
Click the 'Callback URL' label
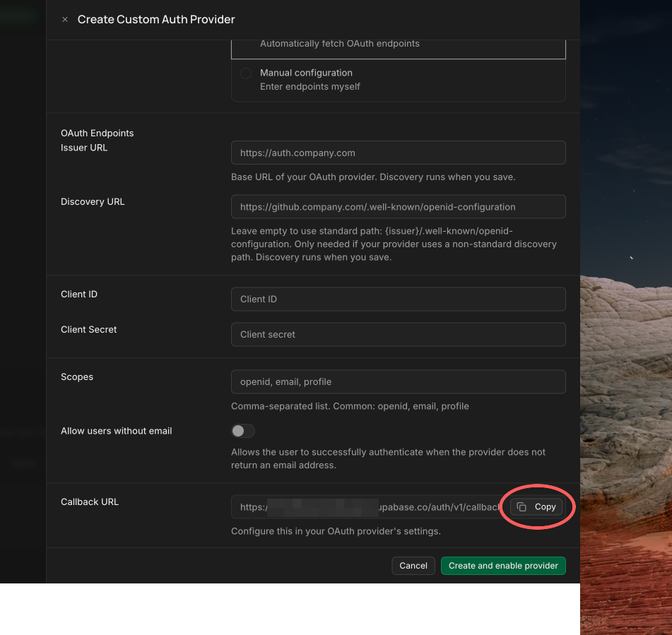pyautogui.click(x=90, y=502)
